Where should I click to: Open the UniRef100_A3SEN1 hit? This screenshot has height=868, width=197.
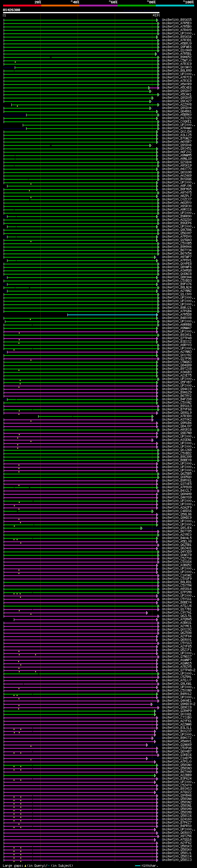pyautogui.click(x=177, y=440)
